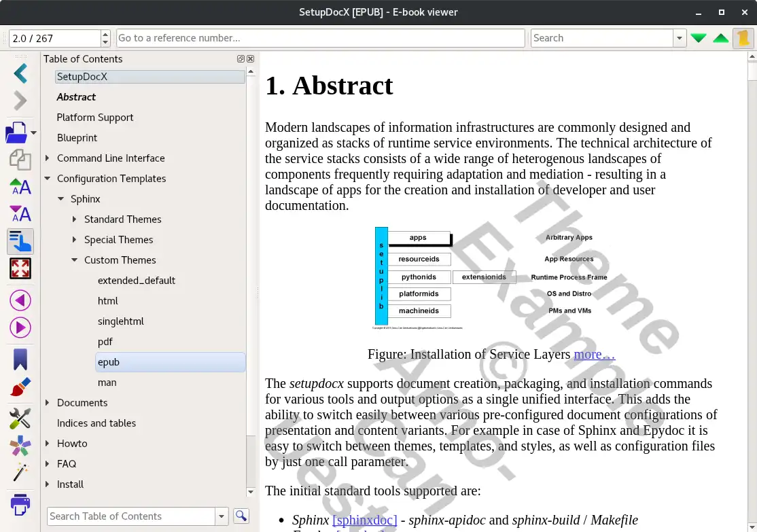Increment the page position spinner
Viewport: 757px width, 532px height.
point(105,34)
